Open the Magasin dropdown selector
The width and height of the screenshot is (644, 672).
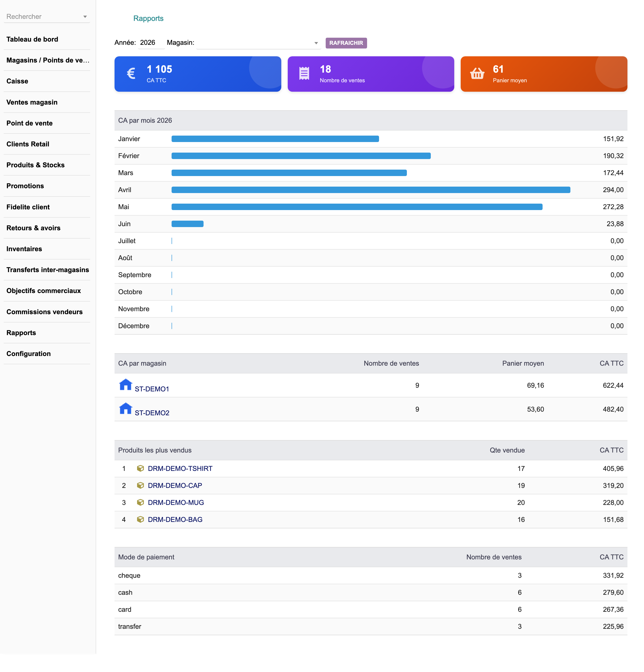tap(258, 43)
